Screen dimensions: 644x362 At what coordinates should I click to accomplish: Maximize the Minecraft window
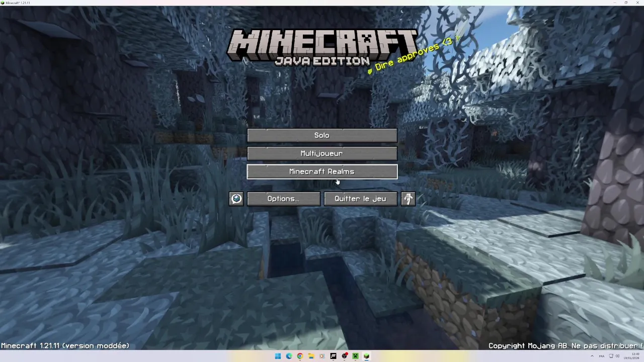[626, 3]
